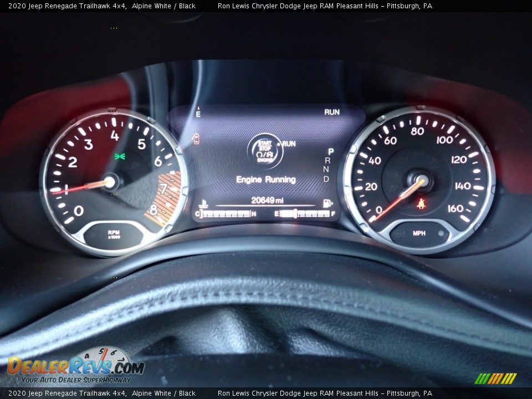Click the 140 on the speedometer
This screenshot has height=399, width=532.
463,186
